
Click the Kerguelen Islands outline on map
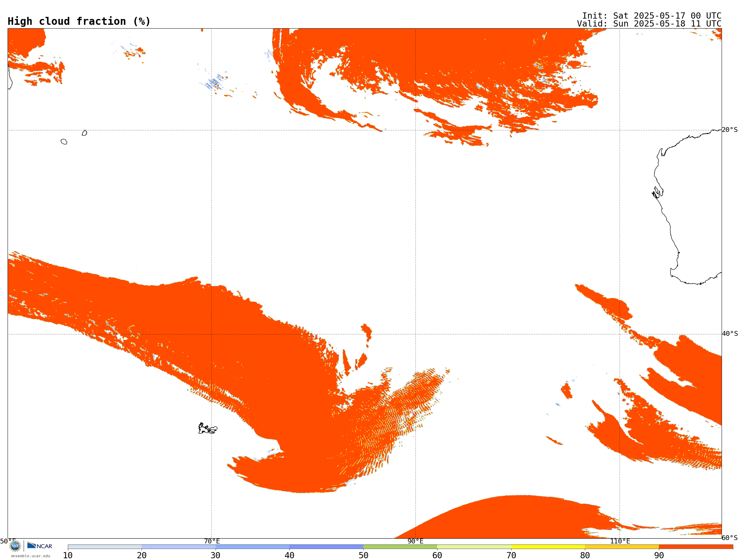[208, 428]
